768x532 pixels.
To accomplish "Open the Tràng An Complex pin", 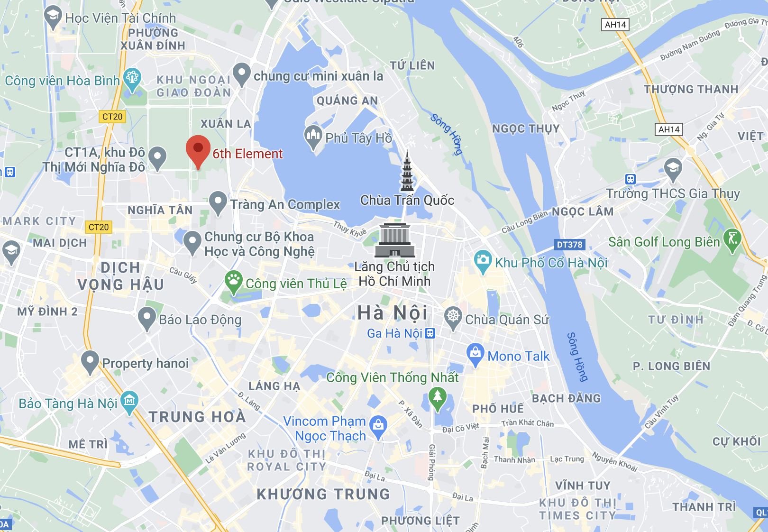I will pyautogui.click(x=218, y=204).
